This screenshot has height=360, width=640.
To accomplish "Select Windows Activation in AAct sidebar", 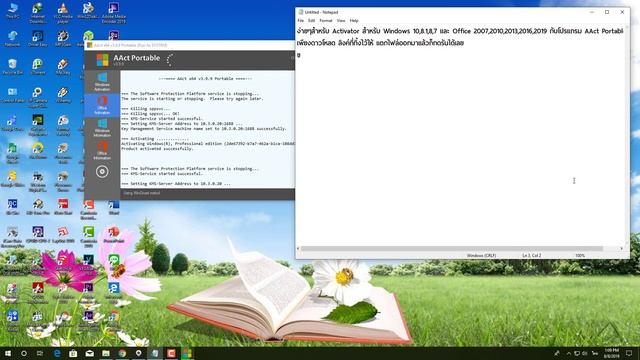I will tap(102, 82).
